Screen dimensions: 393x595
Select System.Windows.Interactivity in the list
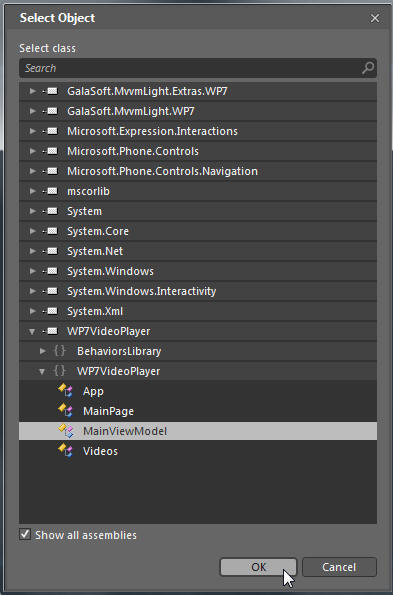(198, 291)
